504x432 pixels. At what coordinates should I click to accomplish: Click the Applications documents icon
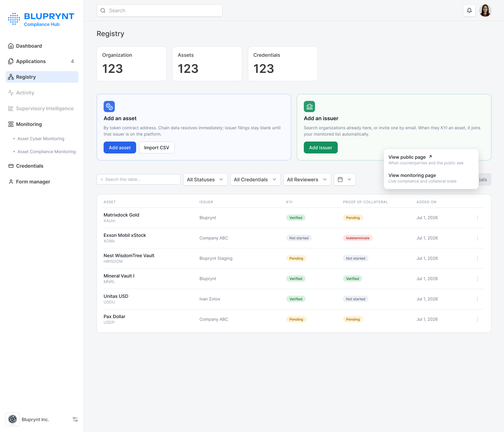click(x=11, y=61)
